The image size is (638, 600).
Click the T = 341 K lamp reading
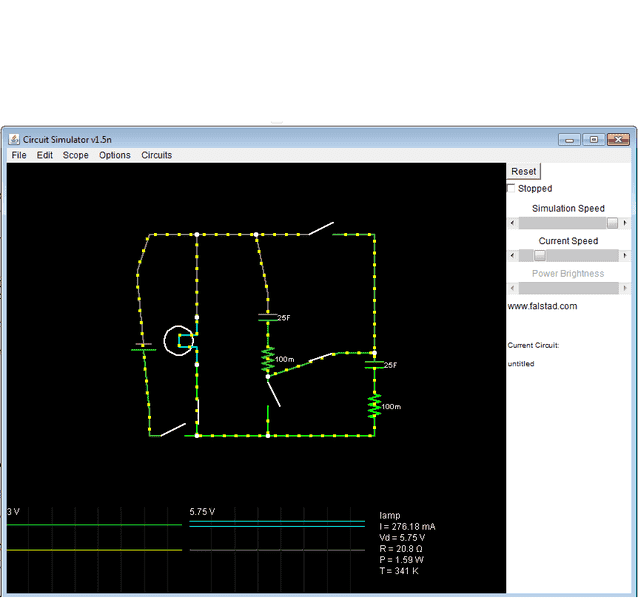click(x=399, y=571)
